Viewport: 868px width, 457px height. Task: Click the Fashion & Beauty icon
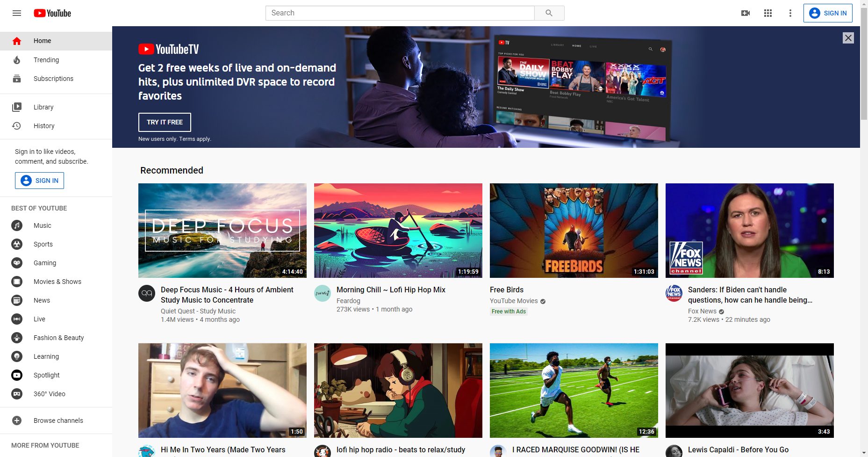click(17, 338)
